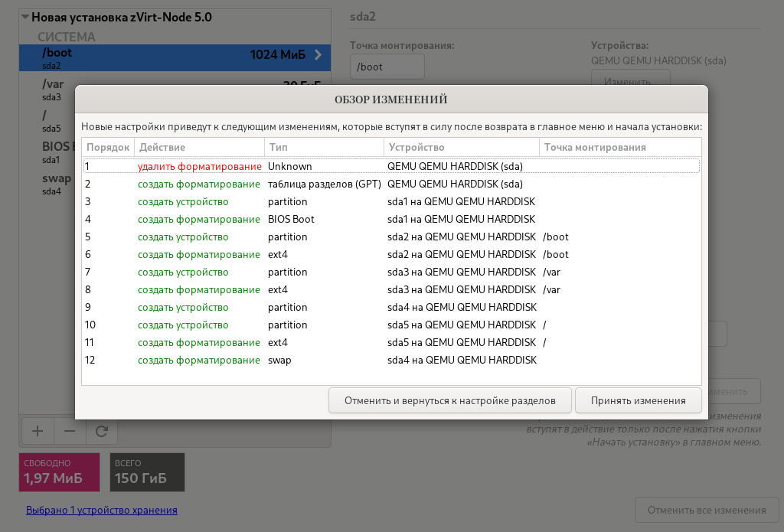The height and width of the screenshot is (532, 784).
Task: Select row 12 with swap formatting
Action: pos(391,360)
